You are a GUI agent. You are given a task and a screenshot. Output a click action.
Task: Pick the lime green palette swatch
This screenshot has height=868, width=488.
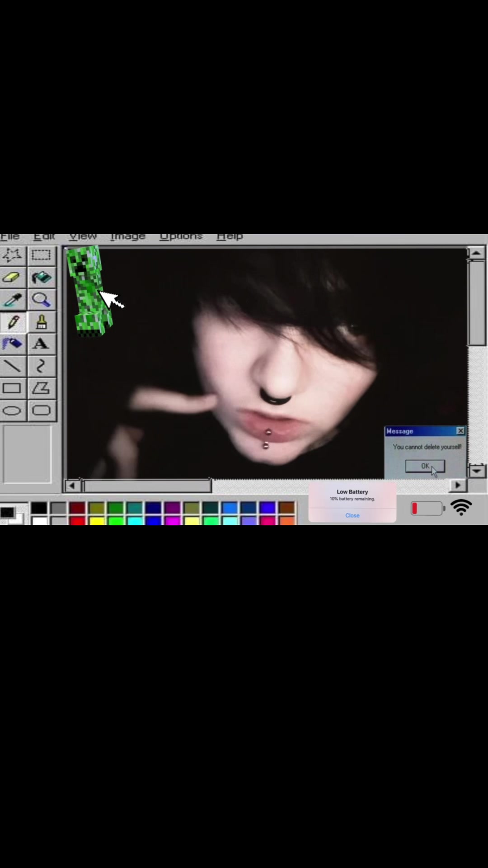pos(115,521)
